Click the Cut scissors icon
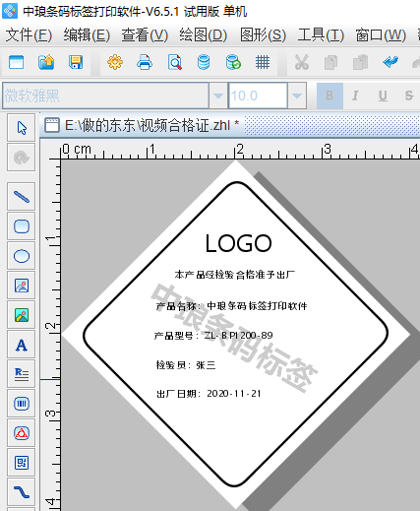This screenshot has width=420, height=511. click(302, 62)
